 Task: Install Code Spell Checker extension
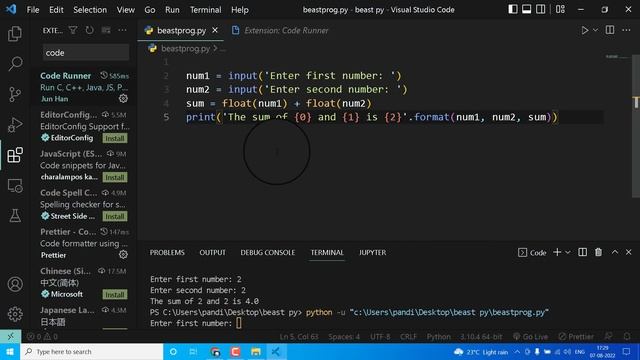115,216
